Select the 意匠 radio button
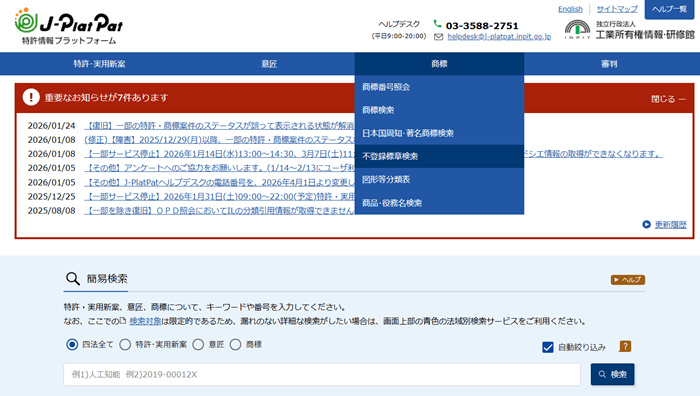This screenshot has height=396, width=700. click(198, 344)
